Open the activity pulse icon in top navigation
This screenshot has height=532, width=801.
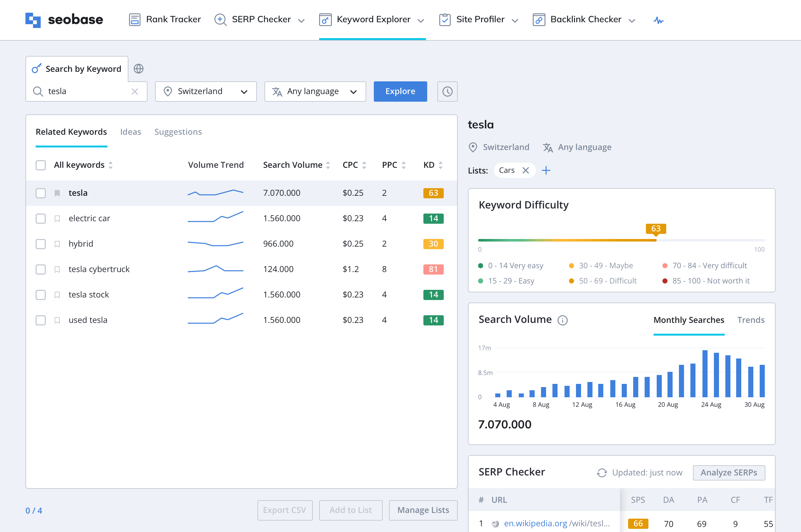tap(658, 20)
